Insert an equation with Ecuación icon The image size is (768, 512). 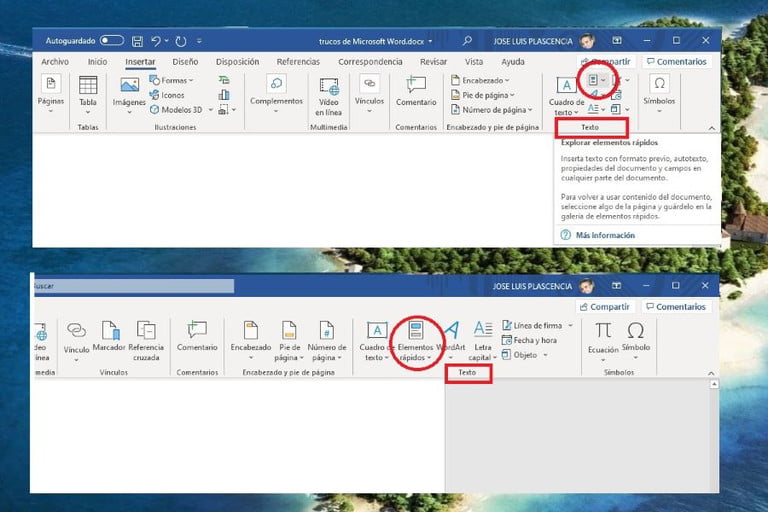603,330
